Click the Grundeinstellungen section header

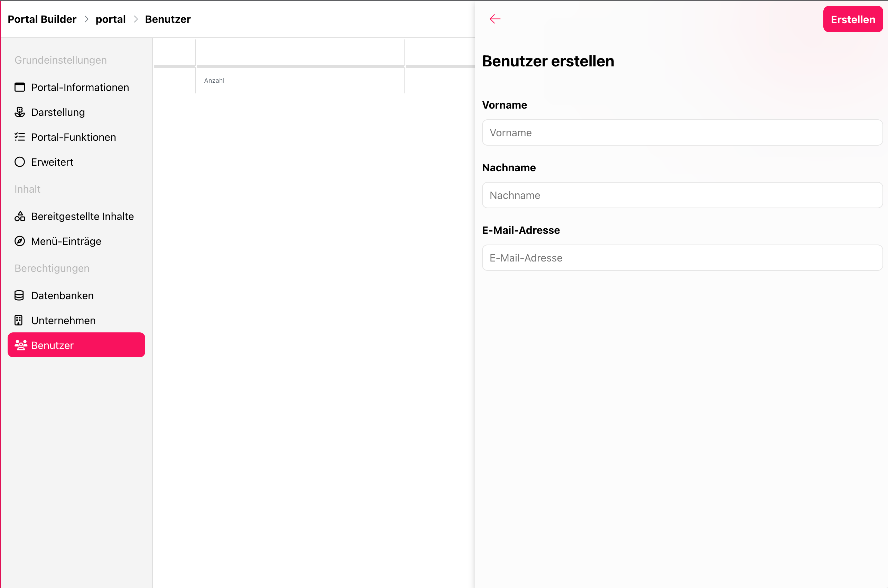coord(61,60)
